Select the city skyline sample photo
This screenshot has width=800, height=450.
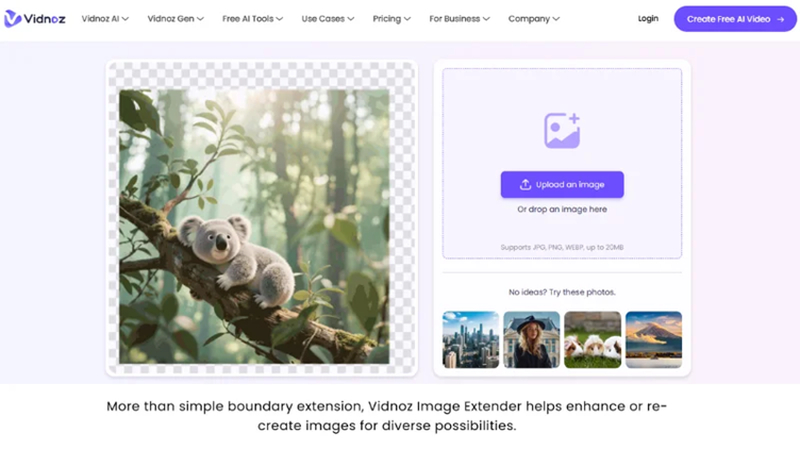(470, 340)
